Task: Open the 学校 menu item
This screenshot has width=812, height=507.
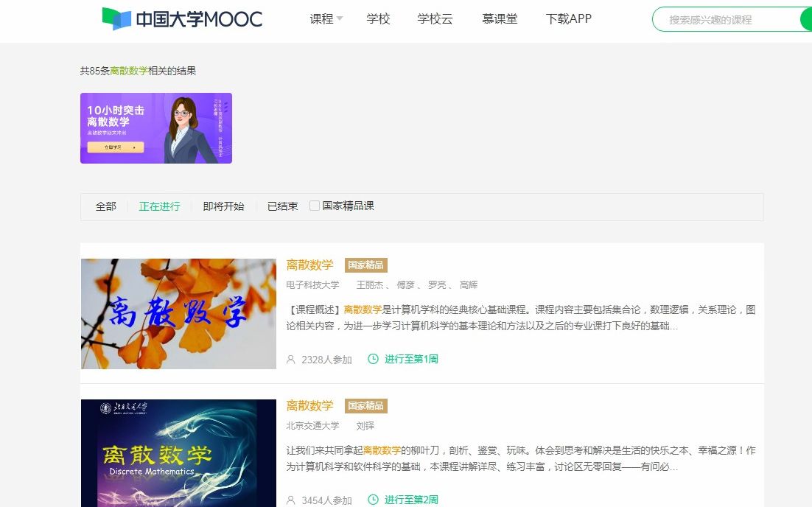Action: coord(379,18)
